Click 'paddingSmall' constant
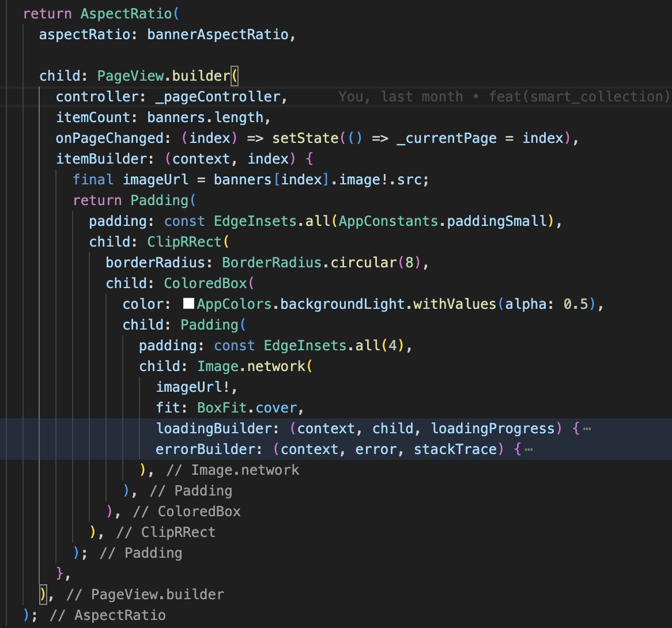Screen dimensions: 672x628 point(497,221)
